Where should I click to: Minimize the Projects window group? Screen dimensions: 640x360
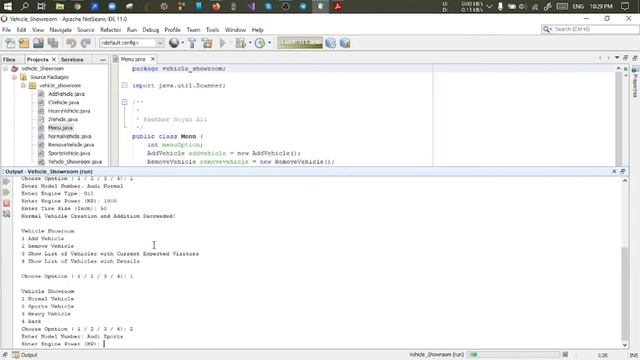point(103,60)
